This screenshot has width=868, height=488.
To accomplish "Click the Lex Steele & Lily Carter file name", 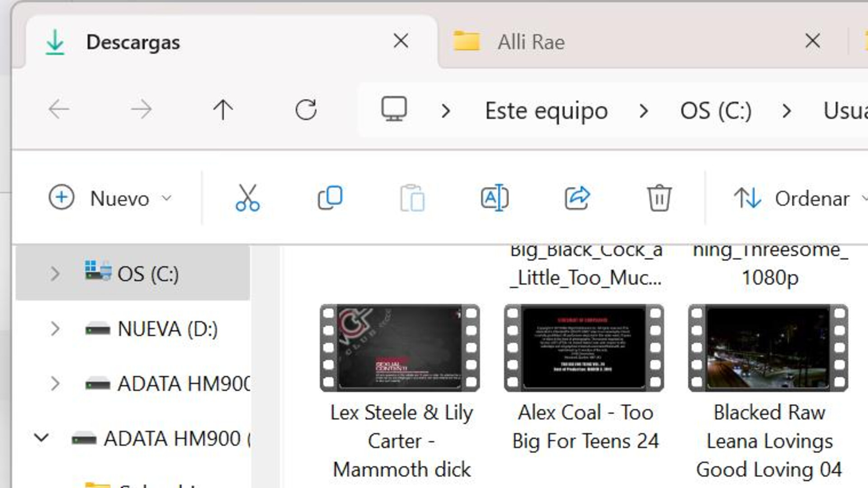I will pyautogui.click(x=401, y=441).
